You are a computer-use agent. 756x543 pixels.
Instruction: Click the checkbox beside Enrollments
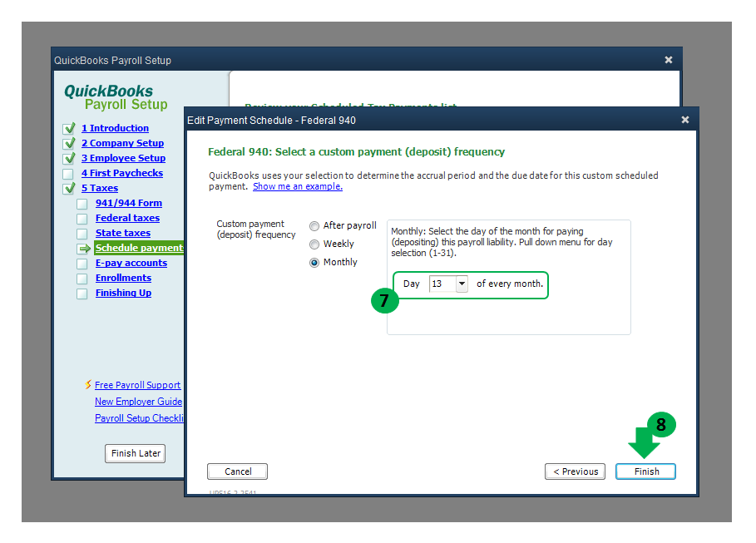pyautogui.click(x=82, y=279)
